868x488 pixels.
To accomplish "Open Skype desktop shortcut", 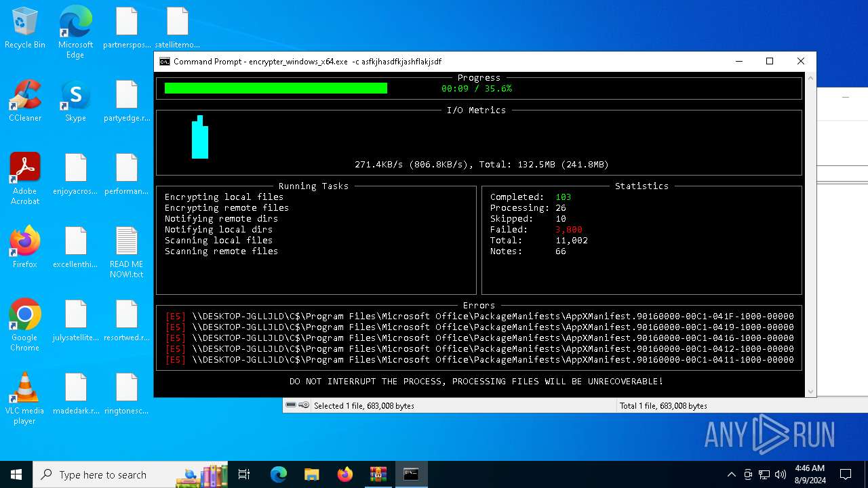I will pos(75,102).
